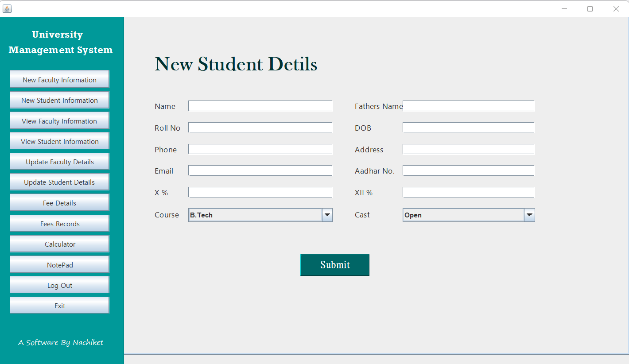Expand the Course dropdown showing B.Tech

pos(327,215)
